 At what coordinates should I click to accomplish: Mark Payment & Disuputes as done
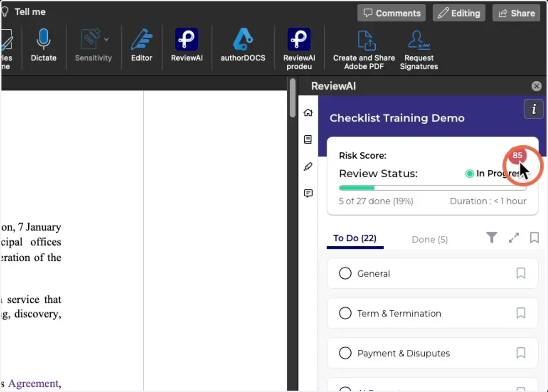click(x=345, y=353)
